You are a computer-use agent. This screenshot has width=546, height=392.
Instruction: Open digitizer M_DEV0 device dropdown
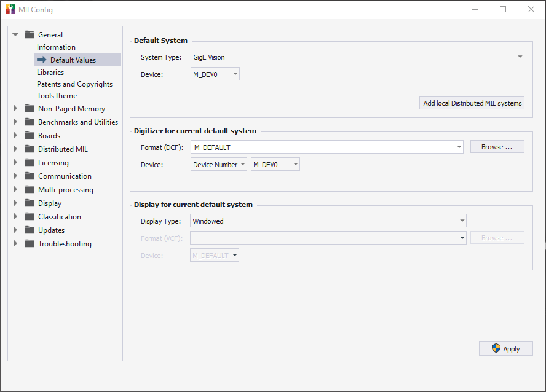(275, 164)
